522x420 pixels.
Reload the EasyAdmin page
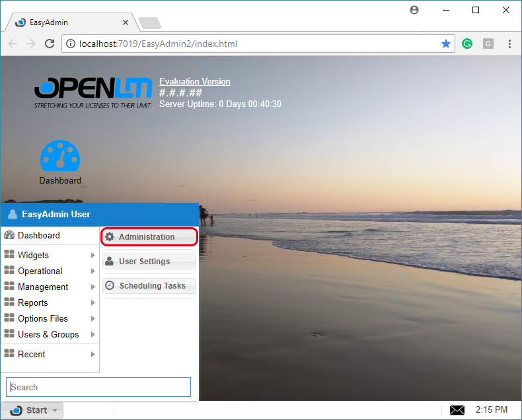[50, 44]
